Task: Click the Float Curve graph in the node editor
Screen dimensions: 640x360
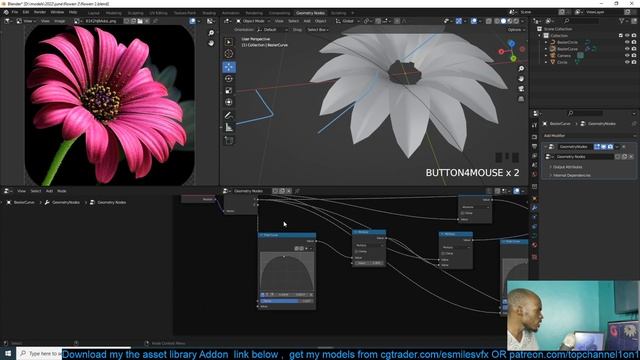Action: [x=287, y=271]
